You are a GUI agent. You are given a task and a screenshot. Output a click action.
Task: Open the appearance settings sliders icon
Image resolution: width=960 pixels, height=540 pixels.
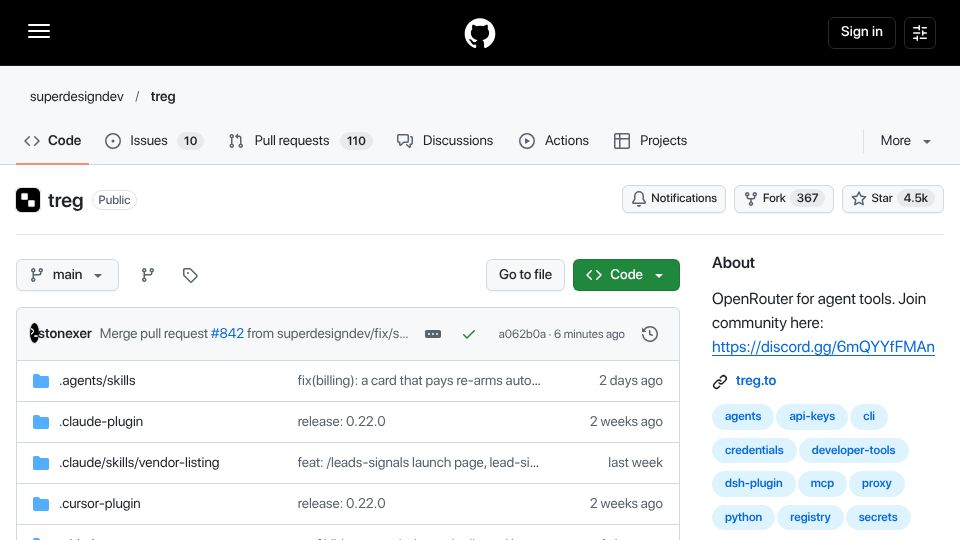(x=920, y=32)
